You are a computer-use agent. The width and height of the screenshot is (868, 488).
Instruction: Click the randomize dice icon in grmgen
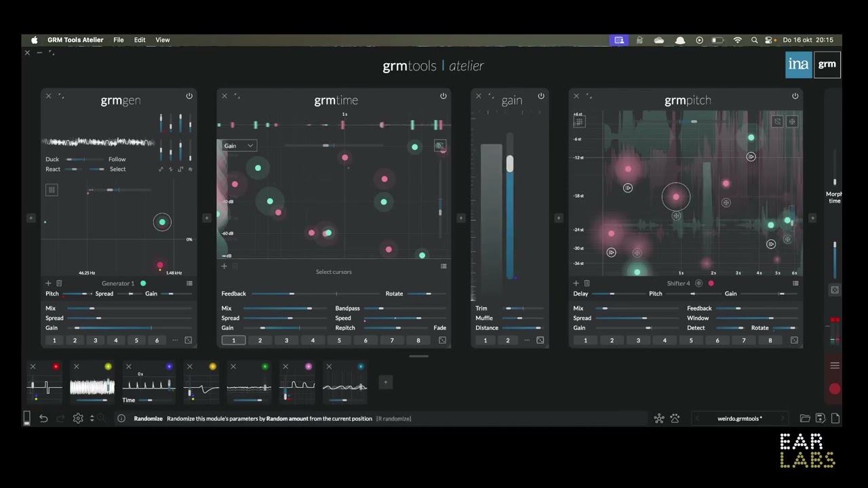pos(189,340)
